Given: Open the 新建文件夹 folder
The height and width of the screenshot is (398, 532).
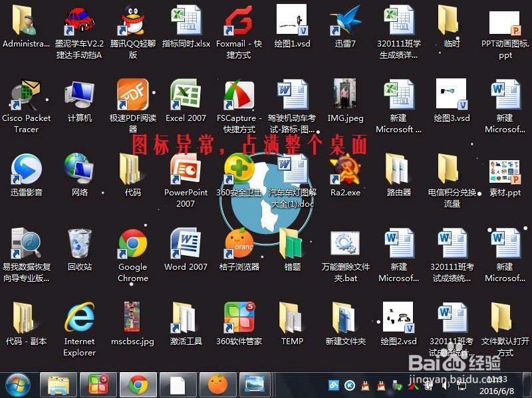Looking at the screenshot, I should 344,318.
